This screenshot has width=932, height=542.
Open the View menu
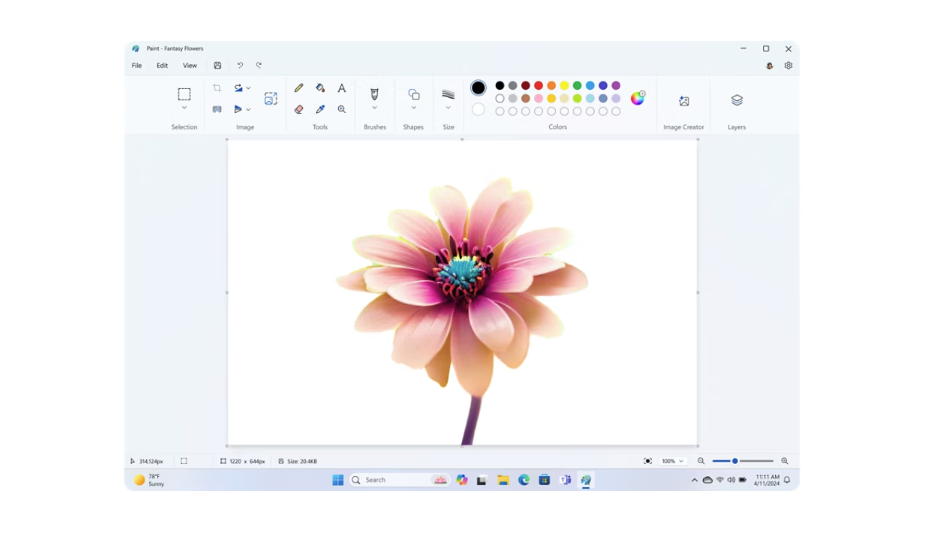[x=189, y=66]
